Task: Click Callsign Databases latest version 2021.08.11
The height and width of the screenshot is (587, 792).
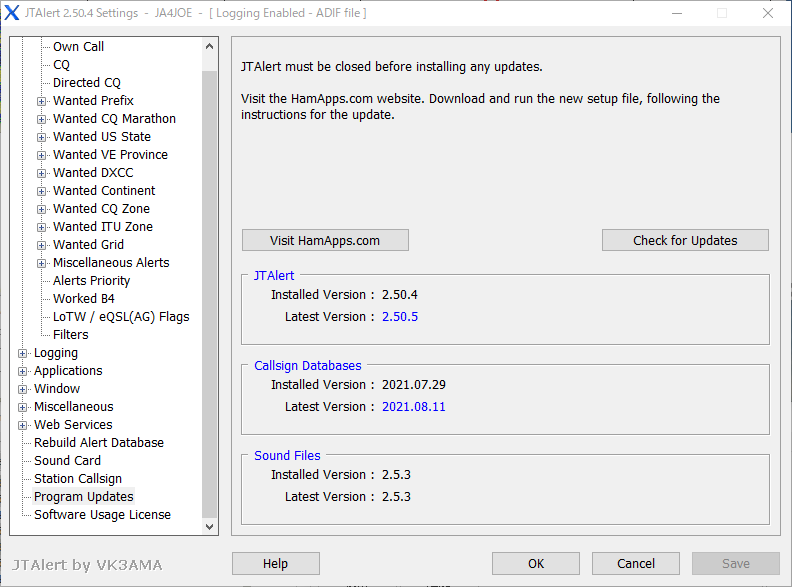Action: tap(414, 407)
